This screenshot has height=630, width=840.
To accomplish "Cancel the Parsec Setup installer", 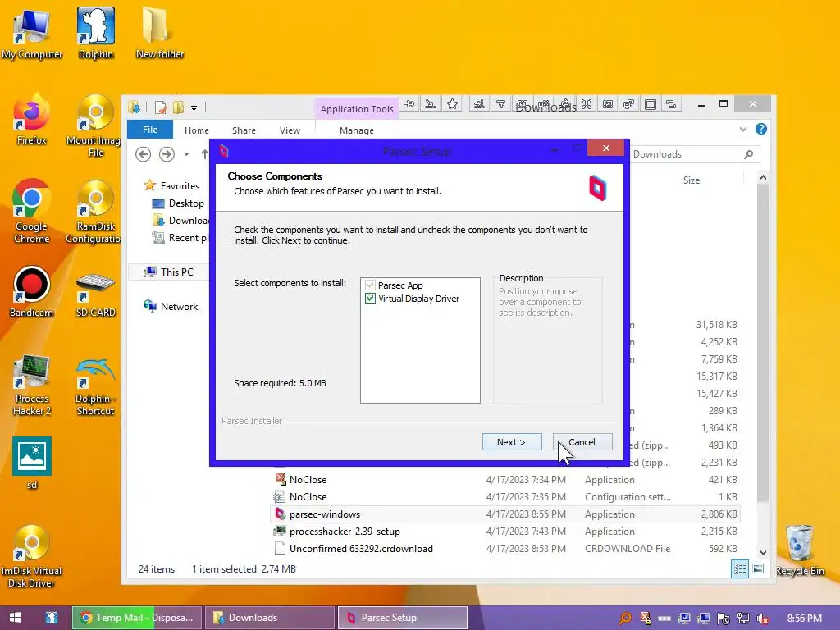I will [x=582, y=442].
